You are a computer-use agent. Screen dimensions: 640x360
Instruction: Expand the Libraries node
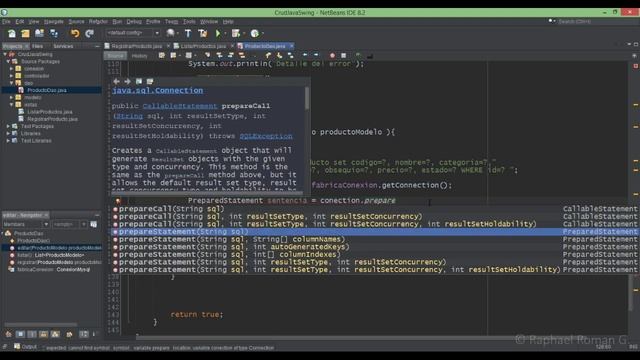coord(8,133)
